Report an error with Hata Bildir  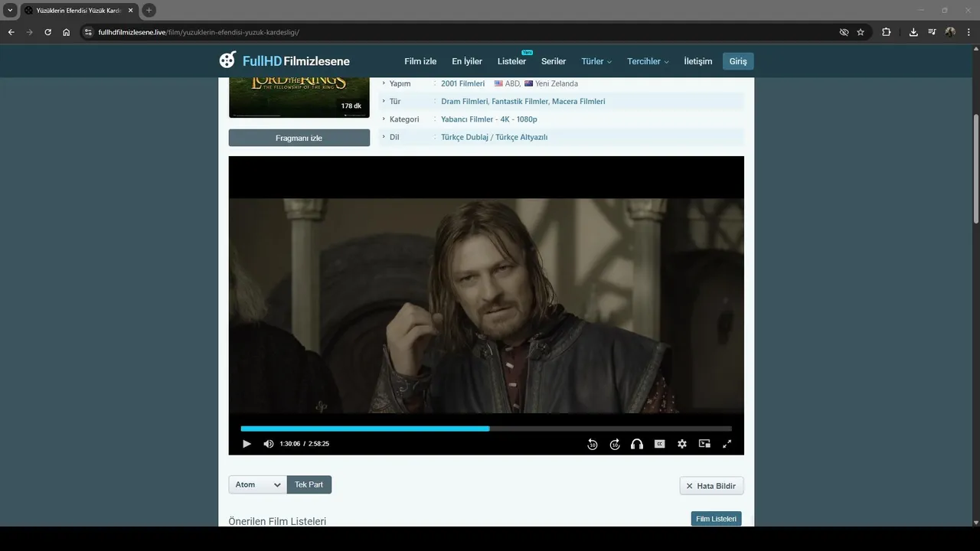pos(711,486)
